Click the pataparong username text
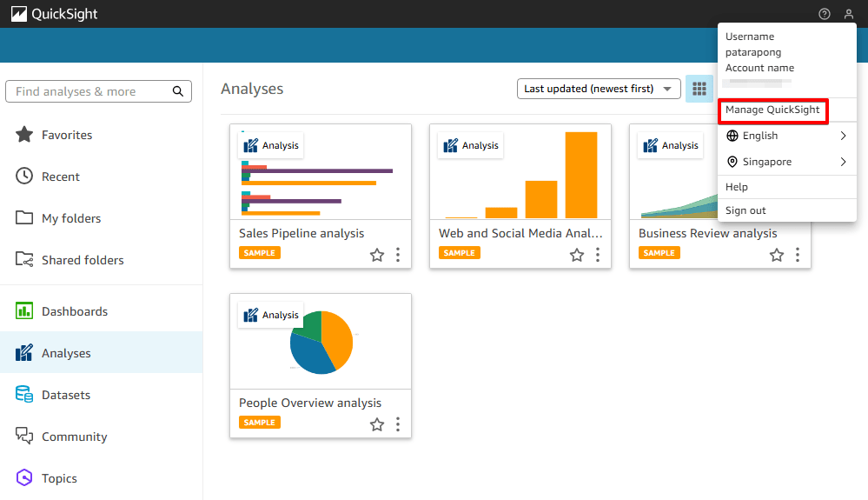The height and width of the screenshot is (500, 868). pos(752,52)
